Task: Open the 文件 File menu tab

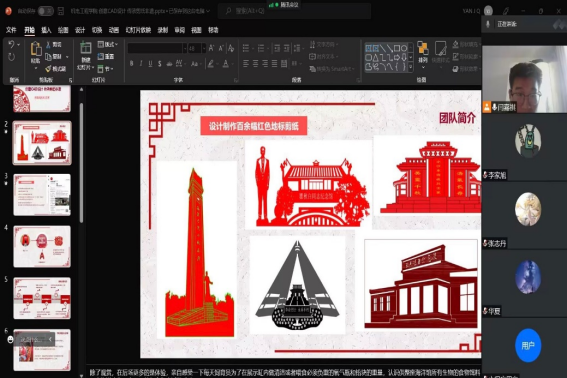Action: (11, 30)
